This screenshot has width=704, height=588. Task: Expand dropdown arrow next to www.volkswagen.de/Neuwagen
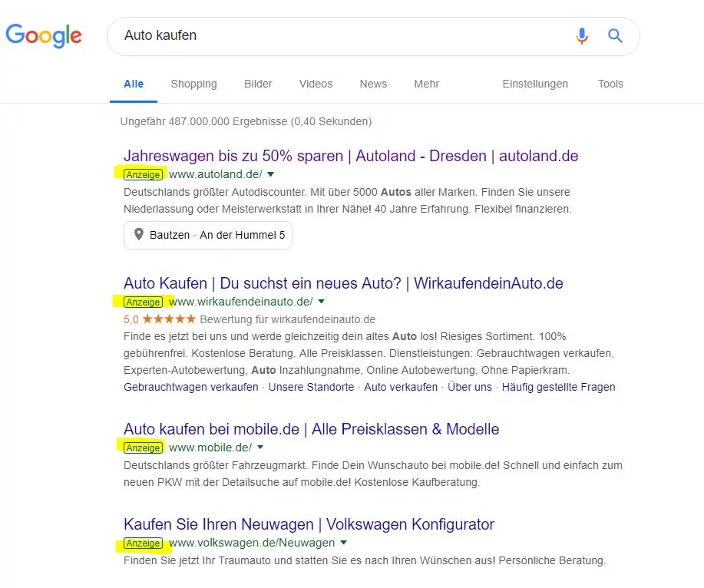tap(343, 543)
